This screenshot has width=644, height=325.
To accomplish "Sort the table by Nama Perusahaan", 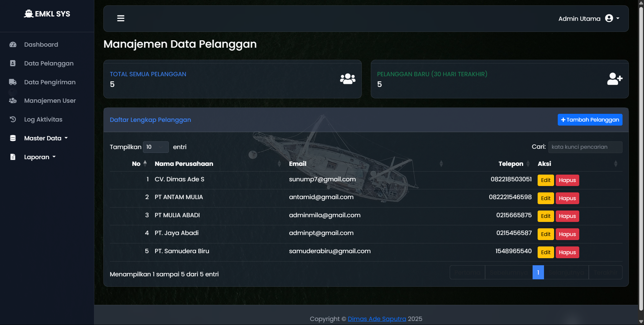I will click(184, 164).
